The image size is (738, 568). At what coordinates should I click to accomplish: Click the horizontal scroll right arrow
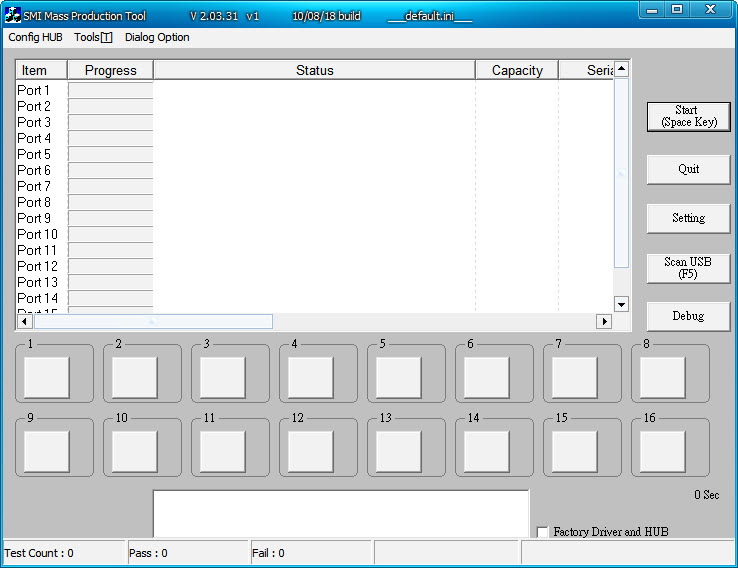click(x=604, y=321)
